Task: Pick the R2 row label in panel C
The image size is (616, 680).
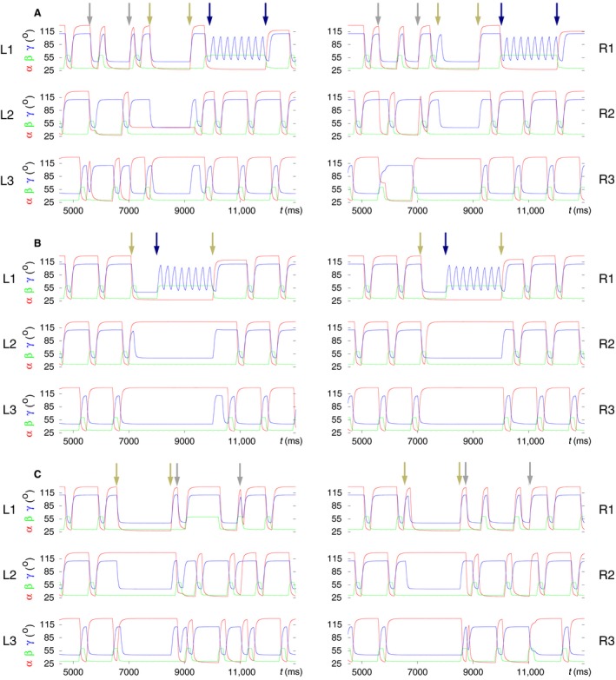Action: (x=606, y=575)
